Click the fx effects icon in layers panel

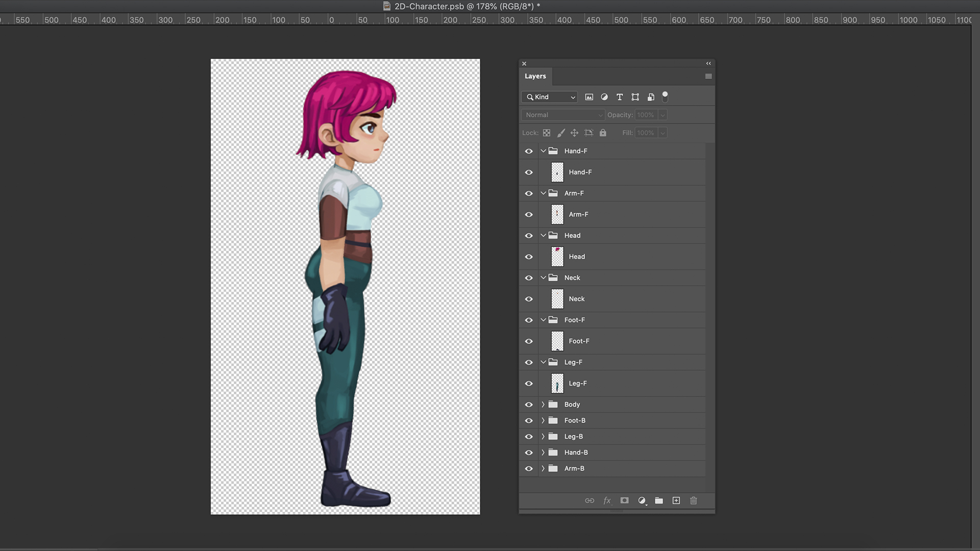tap(607, 500)
